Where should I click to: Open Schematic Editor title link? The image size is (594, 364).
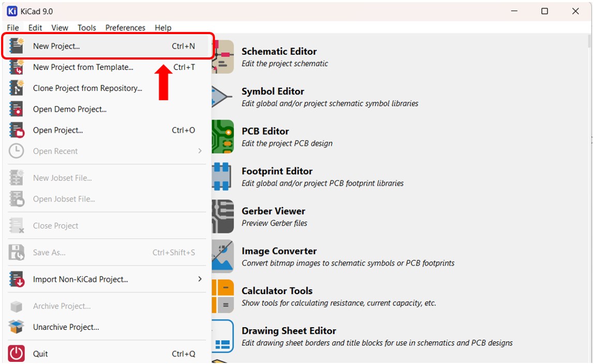coord(279,51)
